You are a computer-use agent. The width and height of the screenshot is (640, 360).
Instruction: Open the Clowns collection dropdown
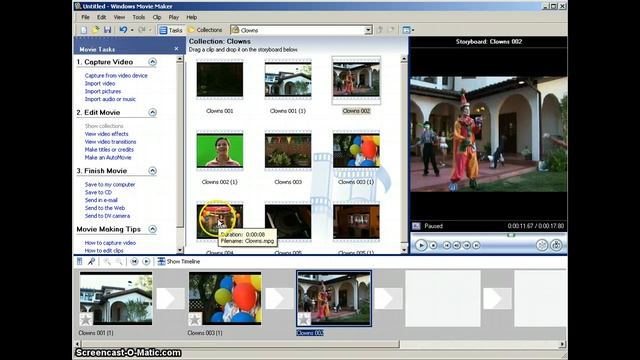(368, 30)
